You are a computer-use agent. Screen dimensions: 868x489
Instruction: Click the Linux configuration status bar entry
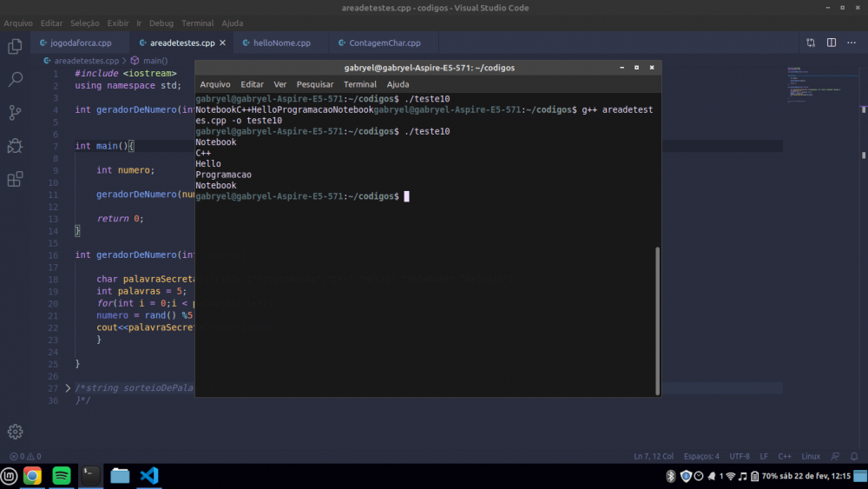click(811, 456)
